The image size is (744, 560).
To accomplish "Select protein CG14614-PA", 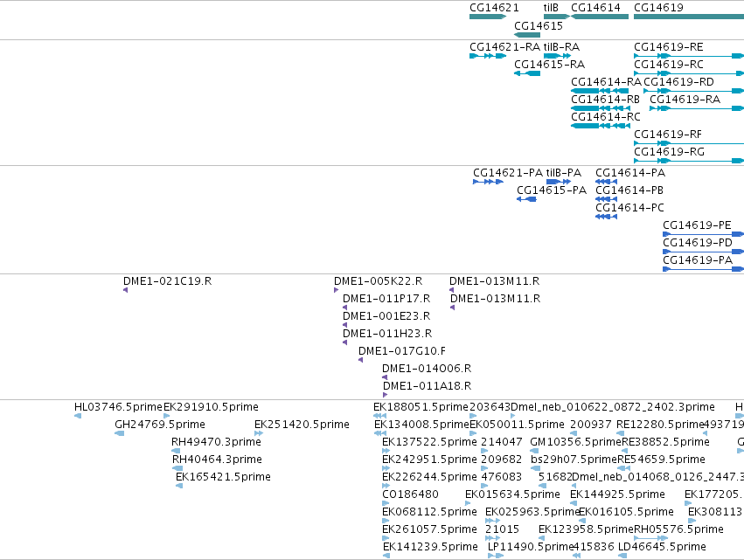I will point(607,182).
